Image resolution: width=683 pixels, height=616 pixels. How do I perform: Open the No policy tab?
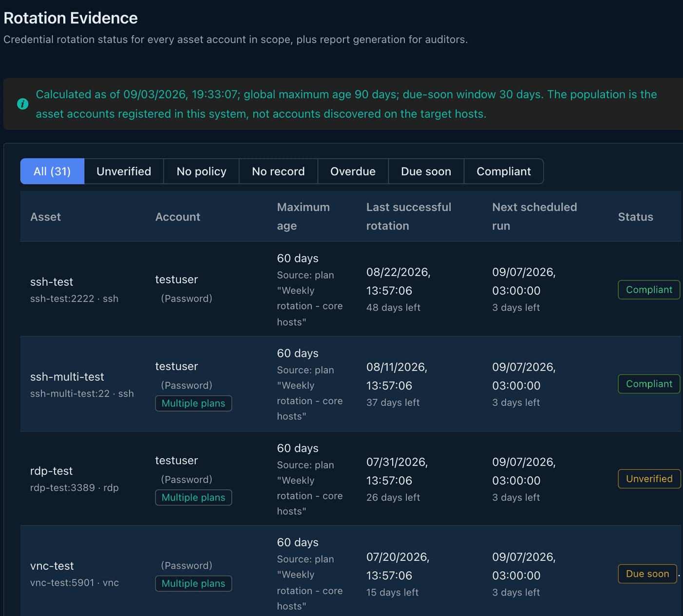point(201,171)
